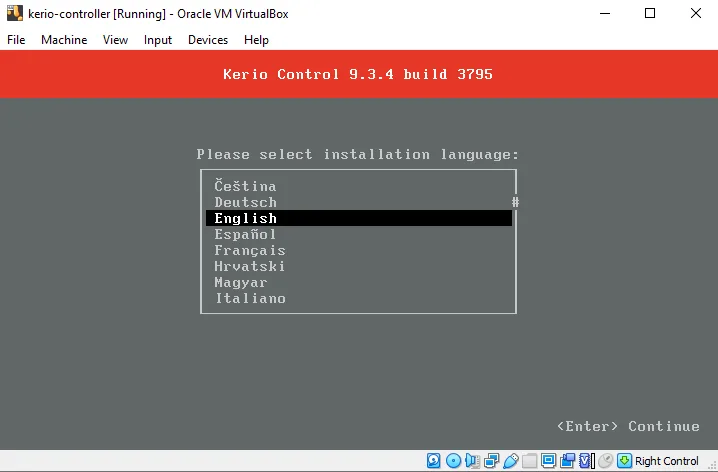This screenshot has width=718, height=472.
Task: Open the recording status icon
Action: click(567, 461)
